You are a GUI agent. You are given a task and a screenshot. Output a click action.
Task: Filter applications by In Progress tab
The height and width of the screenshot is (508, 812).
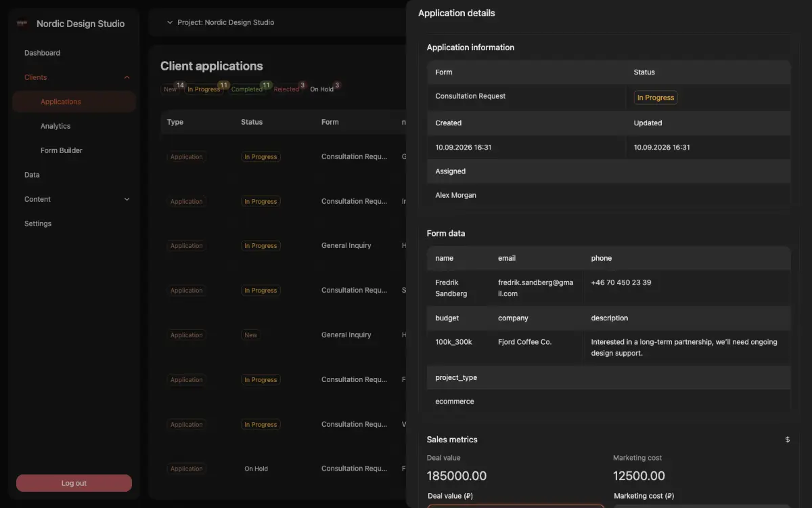(204, 89)
